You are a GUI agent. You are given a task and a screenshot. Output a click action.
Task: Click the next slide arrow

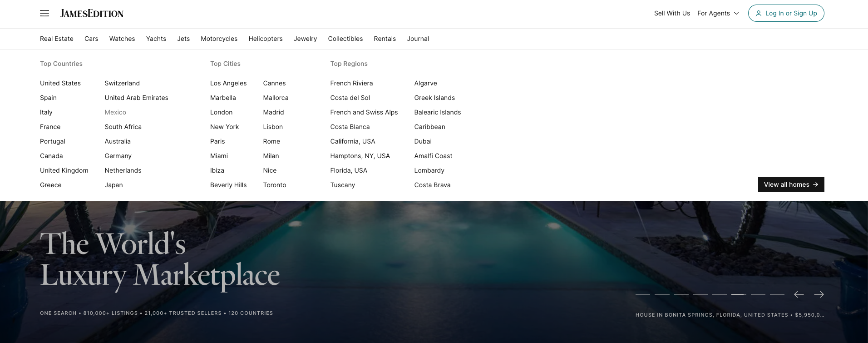tap(819, 294)
